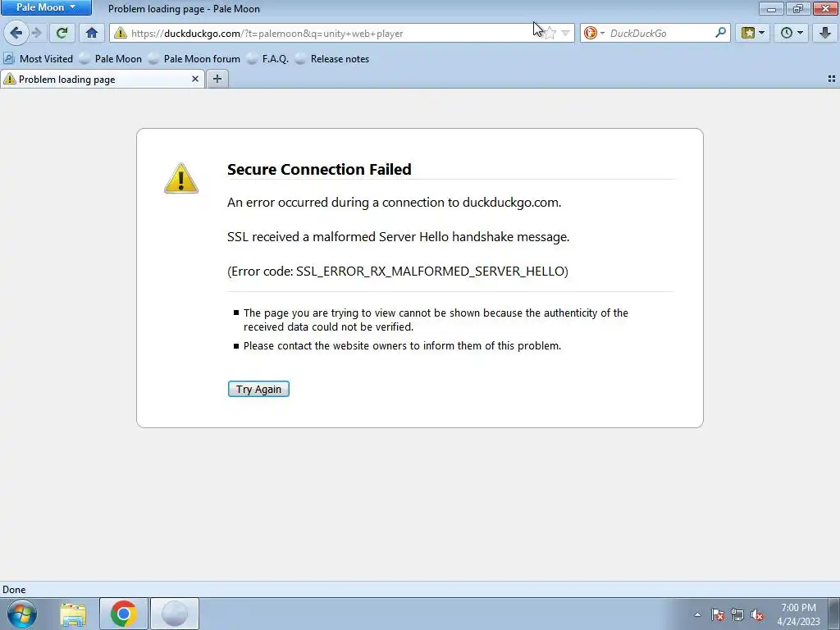Click the Done status bar text
Screen dimensions: 840x630
[x=14, y=590]
